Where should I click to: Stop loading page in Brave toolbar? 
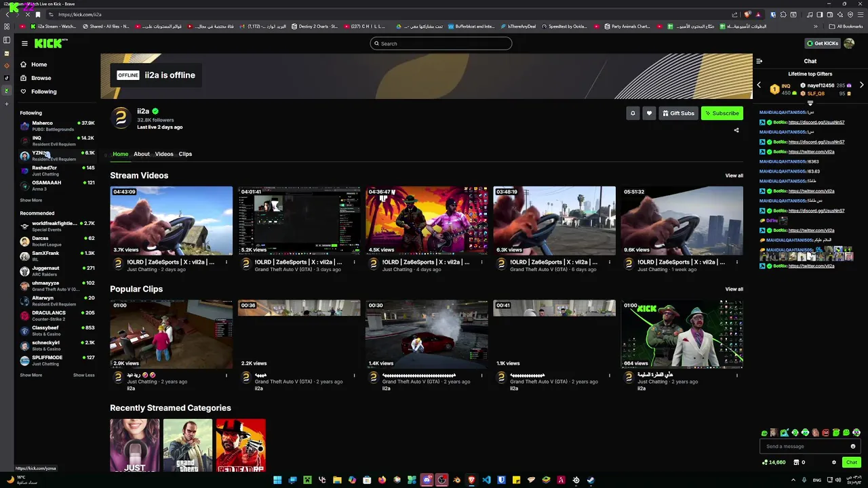(27, 14)
